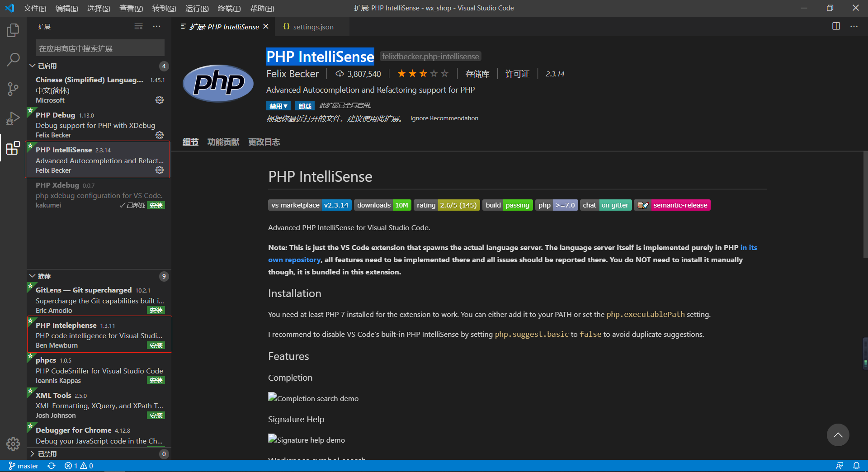
Task: Open the 终端(T) menu
Action: coord(229,8)
